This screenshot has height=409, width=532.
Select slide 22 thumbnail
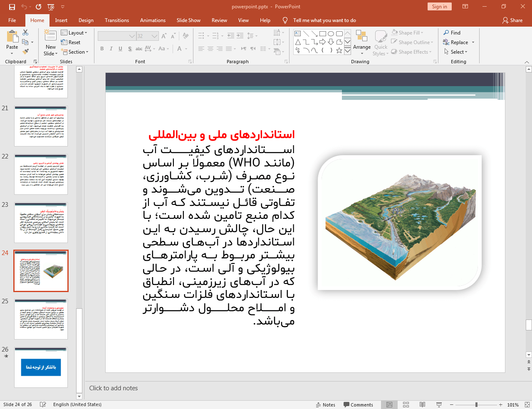(x=41, y=174)
